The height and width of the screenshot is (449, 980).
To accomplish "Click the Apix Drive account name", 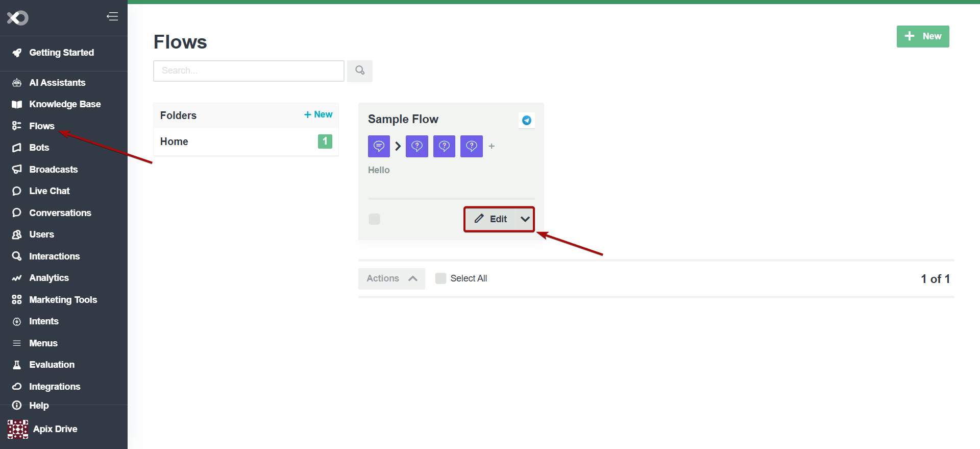I will (55, 429).
